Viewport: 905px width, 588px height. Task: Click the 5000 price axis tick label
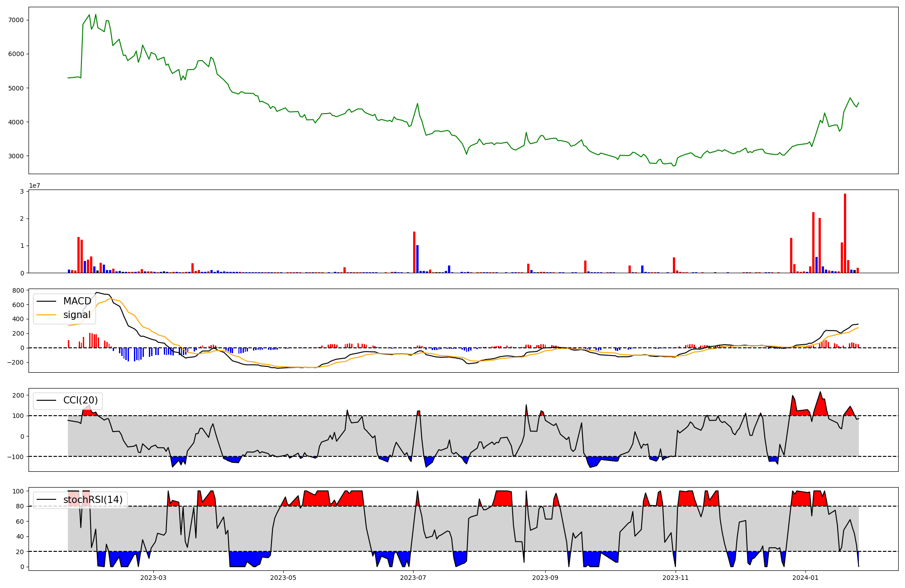pyautogui.click(x=16, y=88)
